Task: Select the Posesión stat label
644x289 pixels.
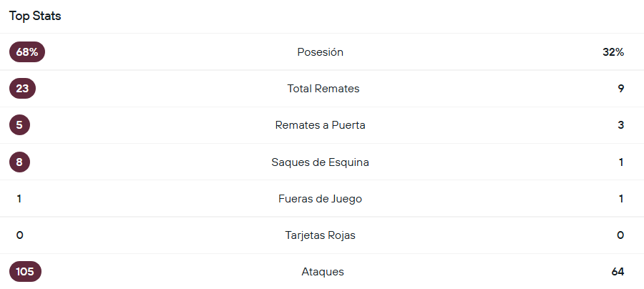Action: (x=321, y=52)
